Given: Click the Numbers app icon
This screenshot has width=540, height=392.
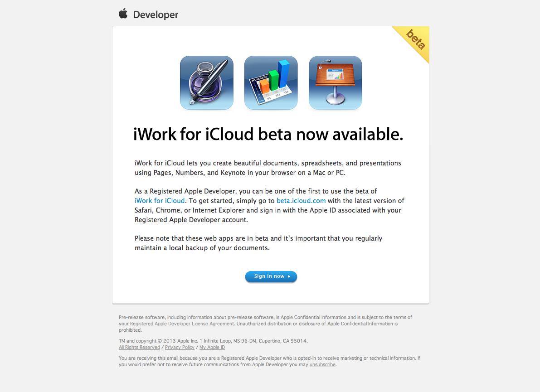Looking at the screenshot, I should (x=271, y=83).
